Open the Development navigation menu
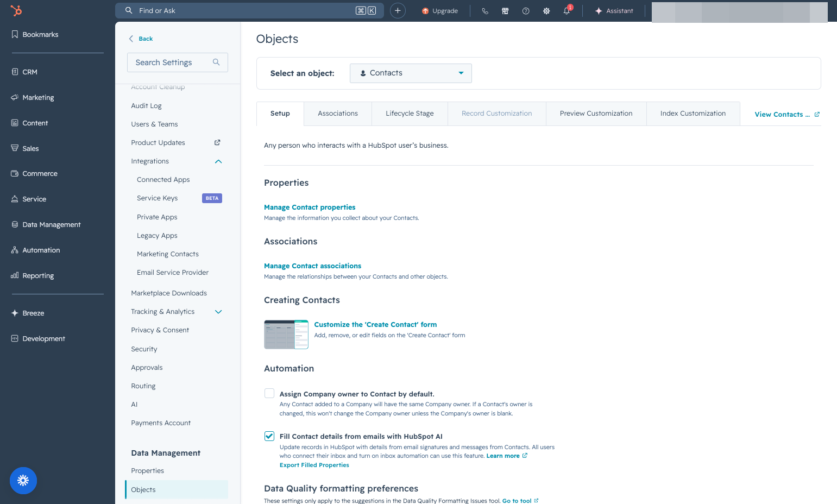This screenshot has width=837, height=504. coord(38,338)
